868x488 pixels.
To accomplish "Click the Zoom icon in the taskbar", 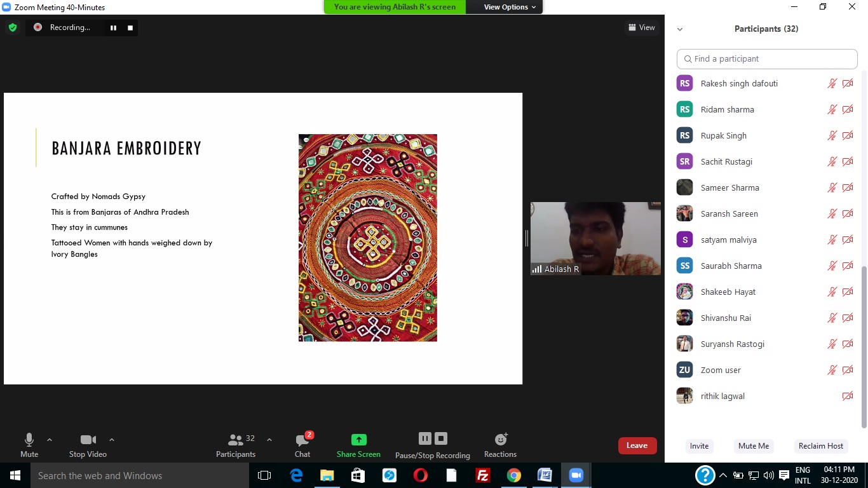I will [x=576, y=475].
